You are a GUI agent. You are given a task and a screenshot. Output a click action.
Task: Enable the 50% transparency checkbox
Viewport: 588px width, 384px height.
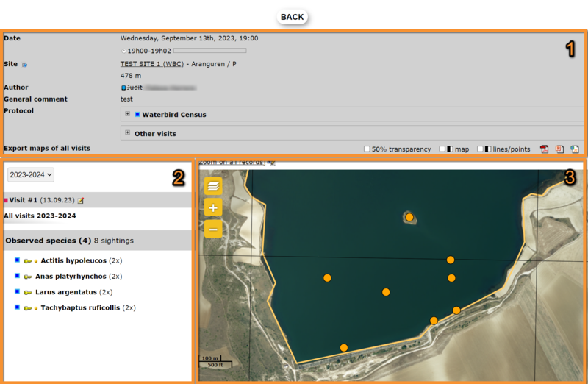(x=367, y=149)
